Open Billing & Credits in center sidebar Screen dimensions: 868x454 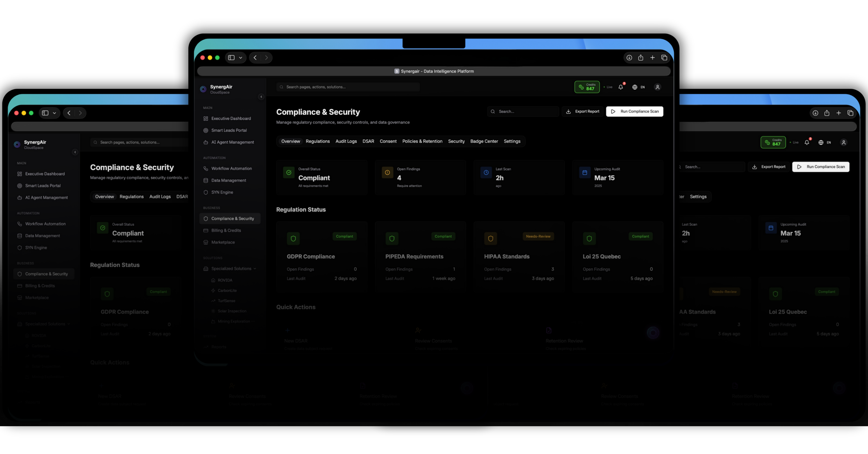tap(226, 230)
